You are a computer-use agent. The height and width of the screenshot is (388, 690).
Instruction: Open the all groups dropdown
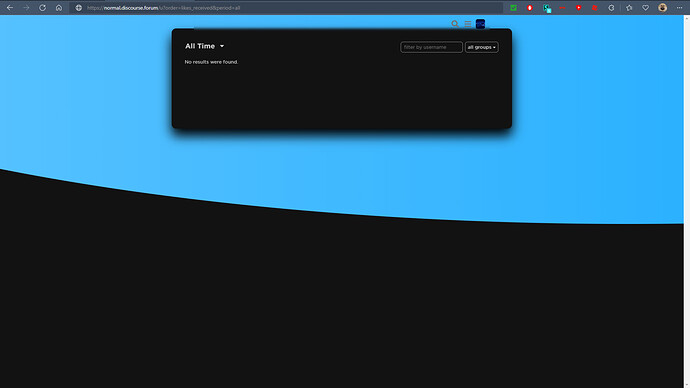click(482, 47)
